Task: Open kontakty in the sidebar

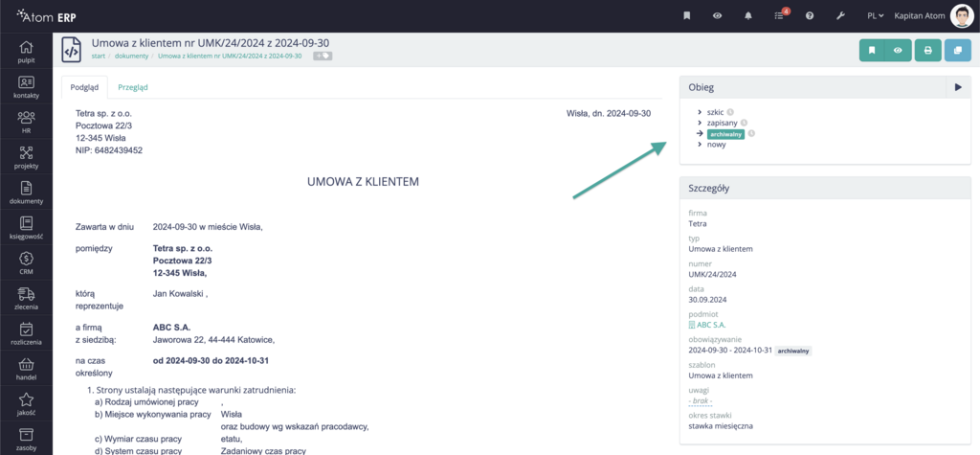Action: coord(26,86)
